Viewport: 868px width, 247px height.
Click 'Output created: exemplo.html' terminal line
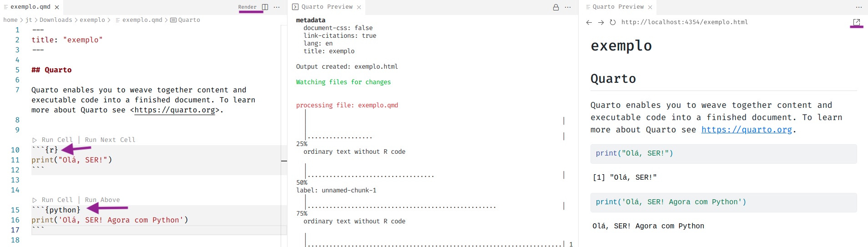[347, 67]
